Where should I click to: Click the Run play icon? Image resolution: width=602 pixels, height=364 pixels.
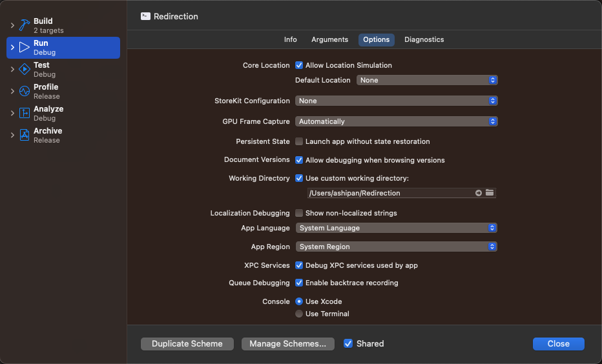click(x=24, y=47)
